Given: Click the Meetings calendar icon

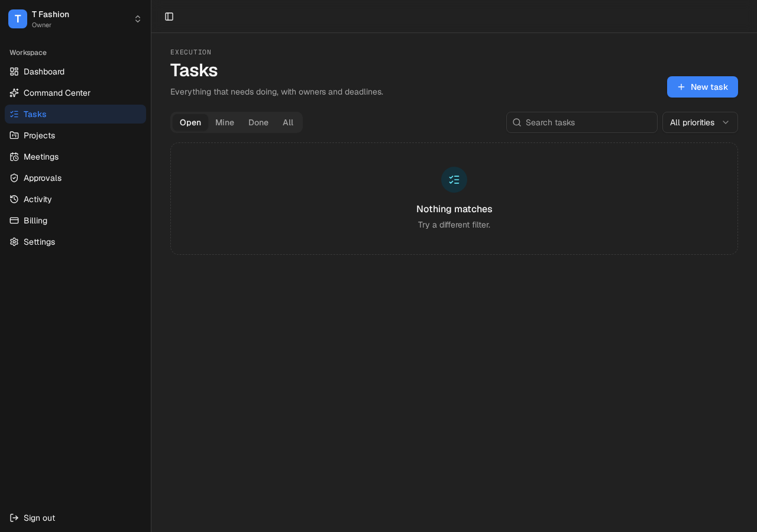Looking at the screenshot, I should (x=14, y=157).
